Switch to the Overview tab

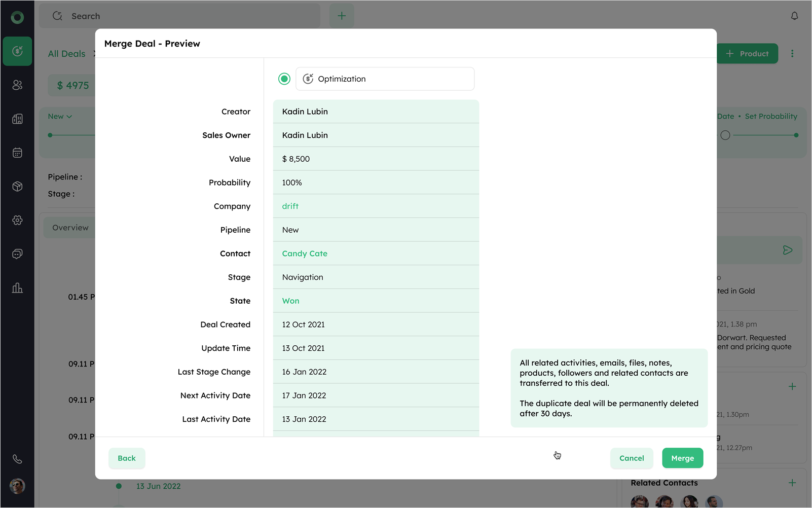click(x=70, y=228)
